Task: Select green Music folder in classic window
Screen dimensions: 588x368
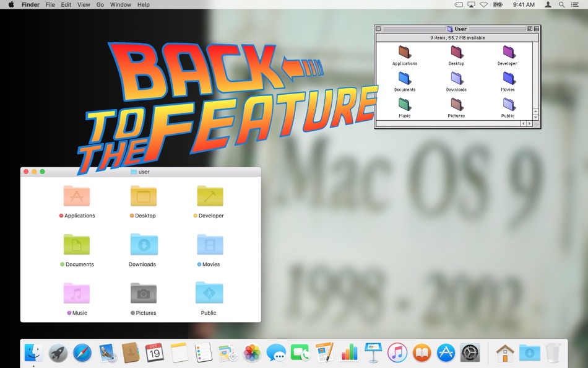Action: [404, 104]
